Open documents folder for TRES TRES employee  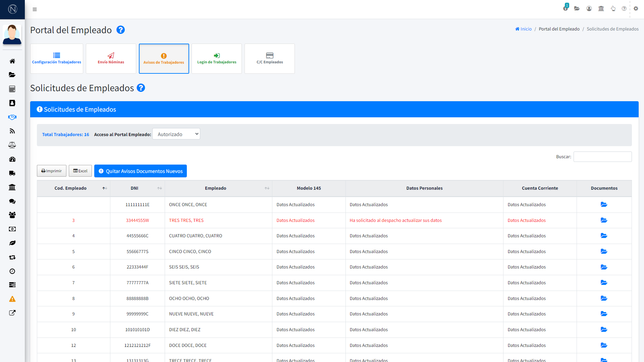[604, 220]
